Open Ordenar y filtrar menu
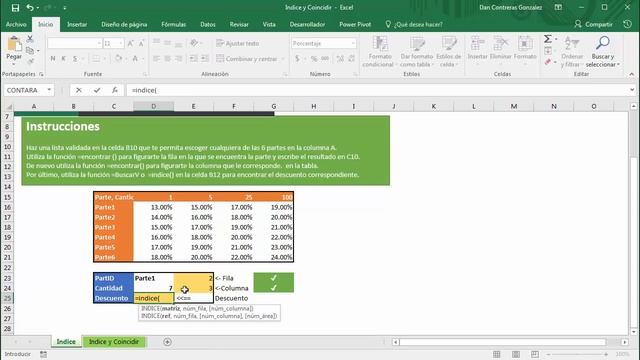Image resolution: width=640 pixels, height=360 pixels. click(x=572, y=52)
